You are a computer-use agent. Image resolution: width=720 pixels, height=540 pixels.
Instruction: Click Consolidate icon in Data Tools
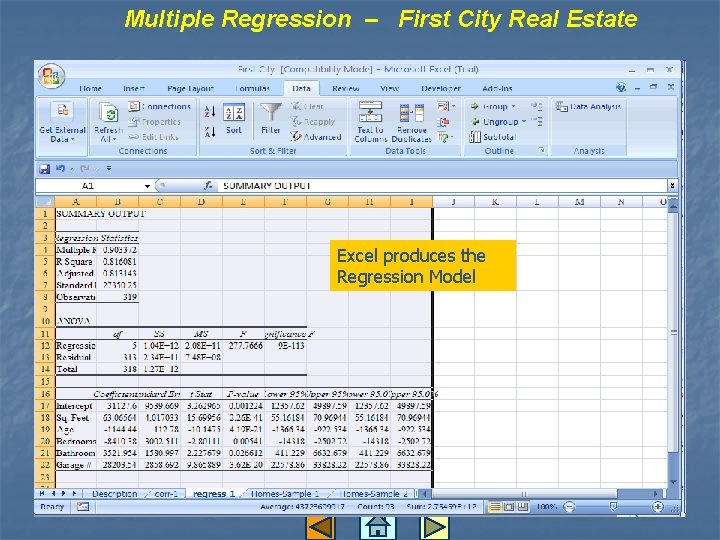pos(443,122)
